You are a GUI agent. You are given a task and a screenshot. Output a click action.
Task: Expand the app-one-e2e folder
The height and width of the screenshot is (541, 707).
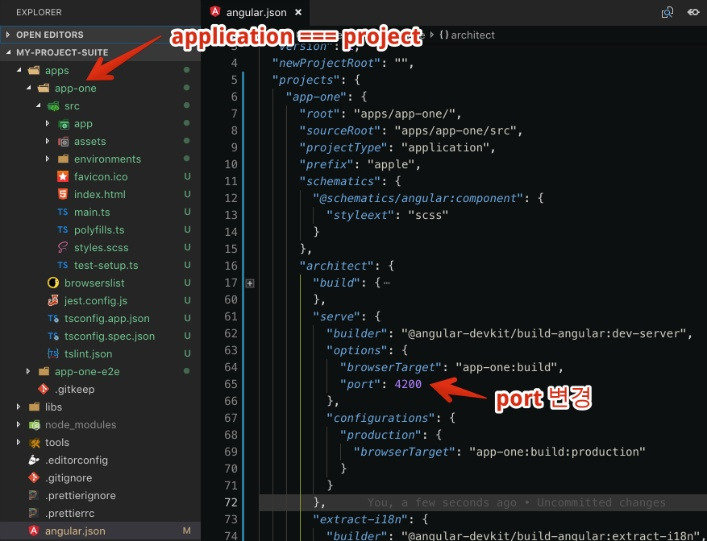click(28, 371)
